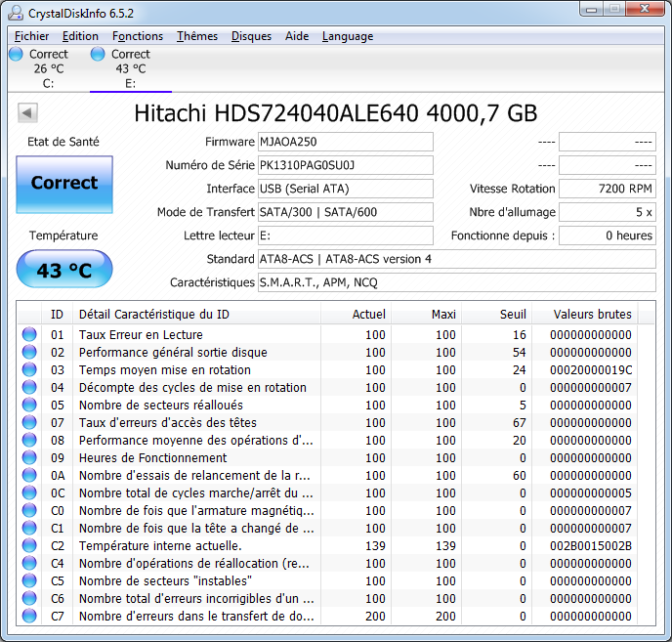Click the Fonctionne depuis value 0 heures

coord(608,235)
